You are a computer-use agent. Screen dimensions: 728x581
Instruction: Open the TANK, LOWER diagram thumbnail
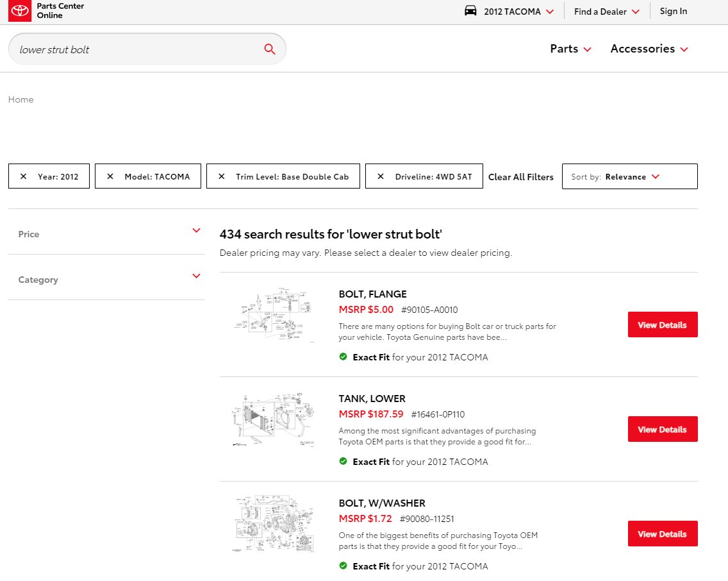(274, 419)
